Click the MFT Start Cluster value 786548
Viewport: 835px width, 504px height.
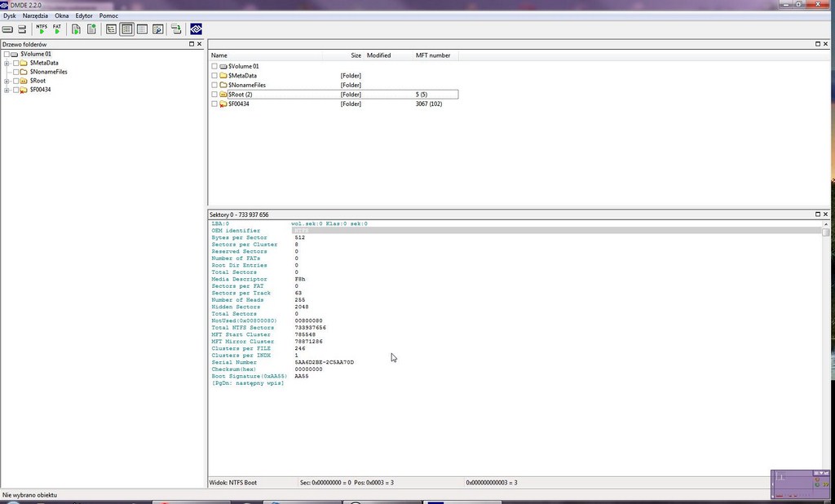coord(305,334)
